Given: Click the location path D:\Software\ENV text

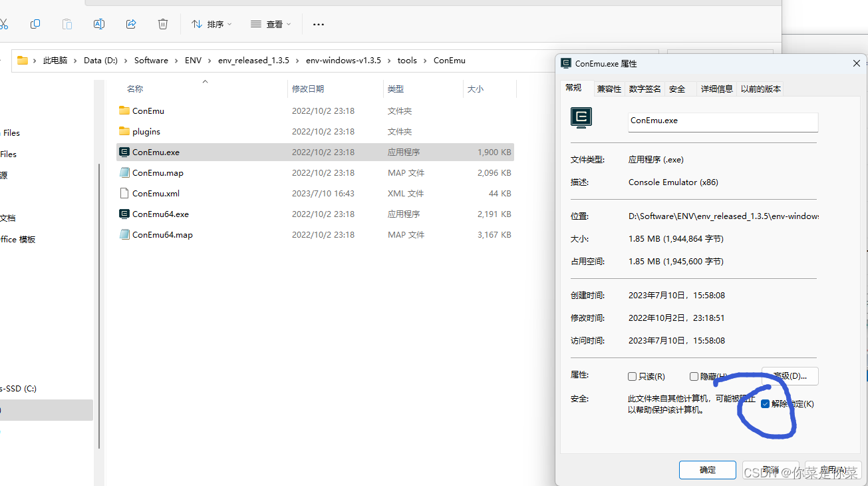Looking at the screenshot, I should pos(724,216).
